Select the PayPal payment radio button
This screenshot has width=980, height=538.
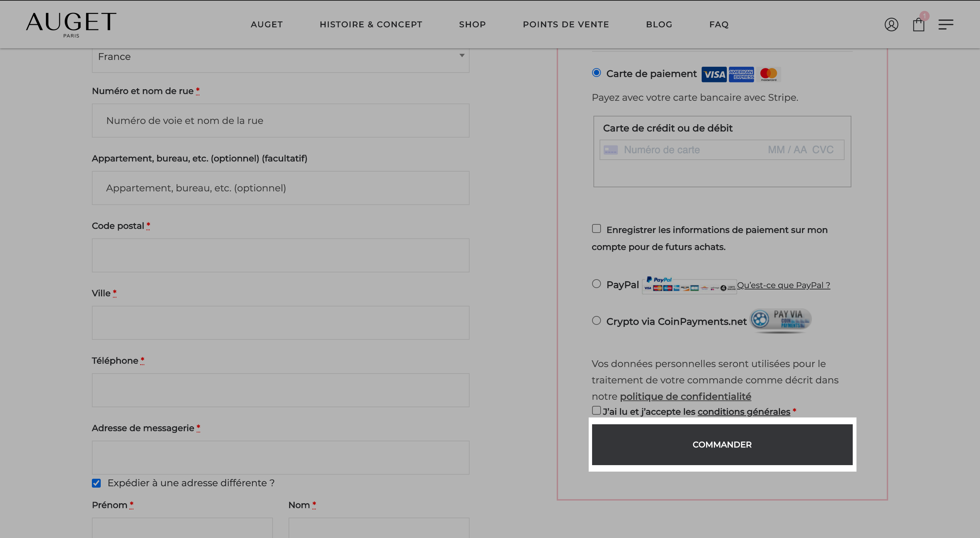click(x=596, y=284)
